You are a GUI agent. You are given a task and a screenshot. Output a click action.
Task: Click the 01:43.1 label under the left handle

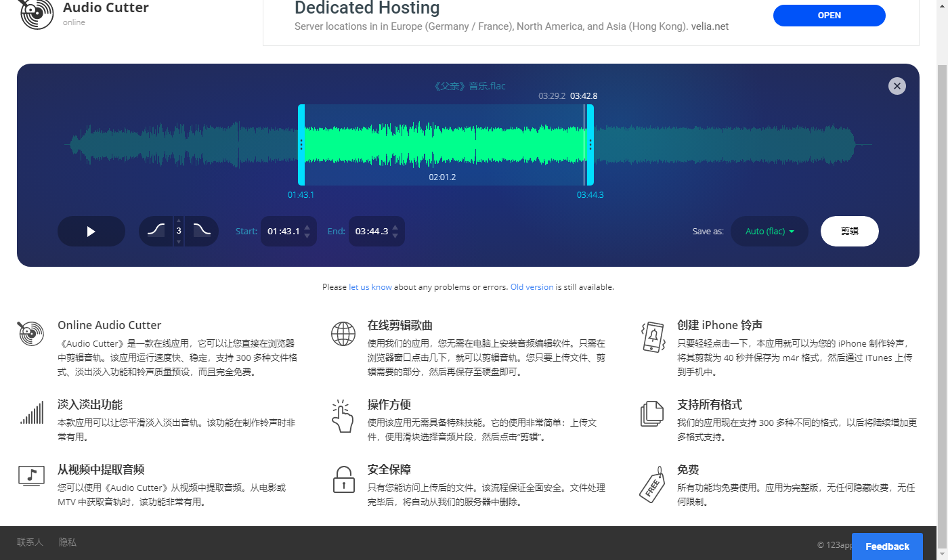(x=301, y=195)
